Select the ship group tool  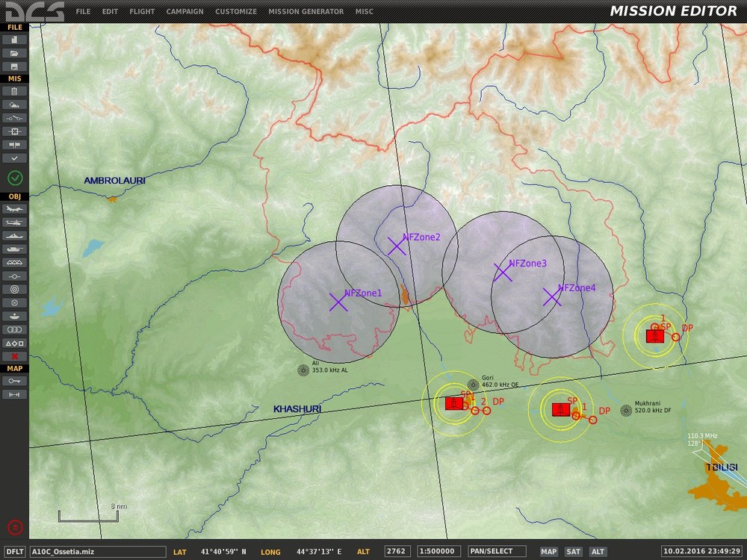(x=14, y=236)
